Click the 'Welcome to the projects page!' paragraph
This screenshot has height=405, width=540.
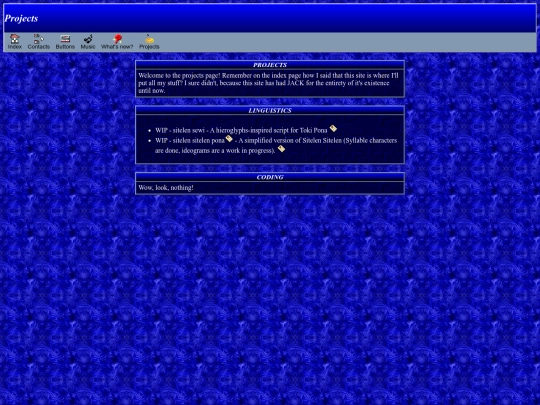click(268, 83)
